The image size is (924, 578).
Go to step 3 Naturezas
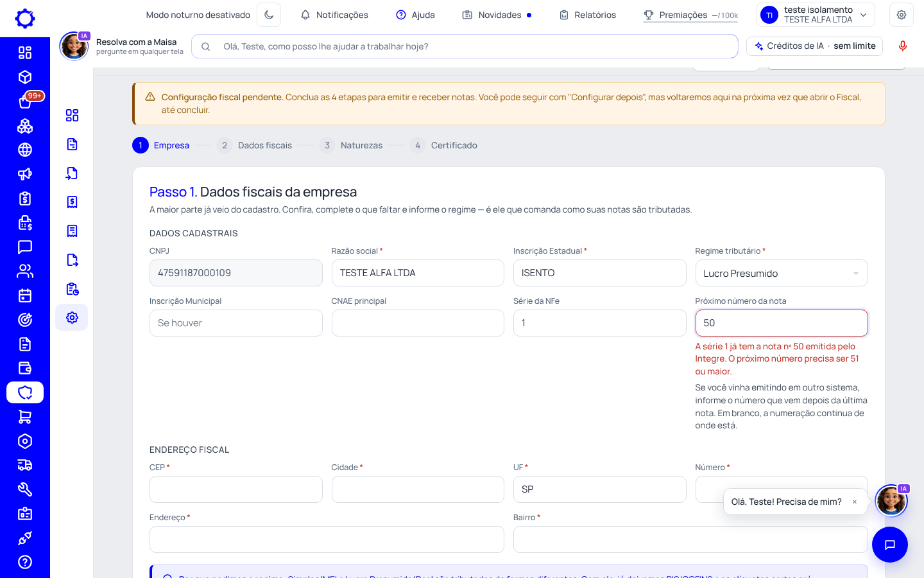click(352, 145)
